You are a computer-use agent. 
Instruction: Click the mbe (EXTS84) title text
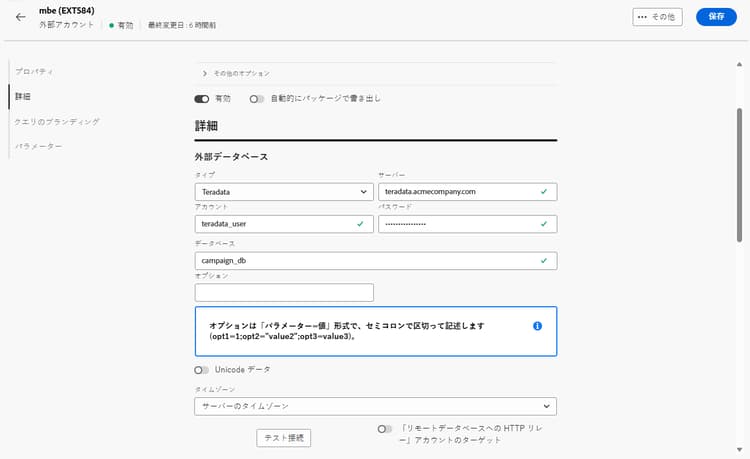66,10
